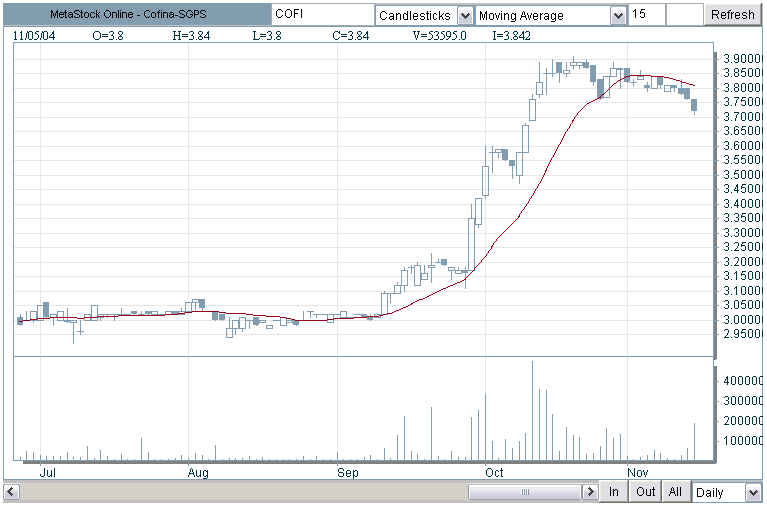Click the empty field beside Refresh

[x=685, y=15]
